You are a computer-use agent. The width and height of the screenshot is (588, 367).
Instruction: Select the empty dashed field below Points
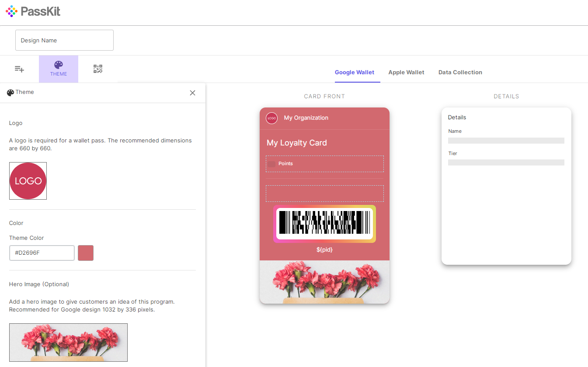tap(324, 194)
